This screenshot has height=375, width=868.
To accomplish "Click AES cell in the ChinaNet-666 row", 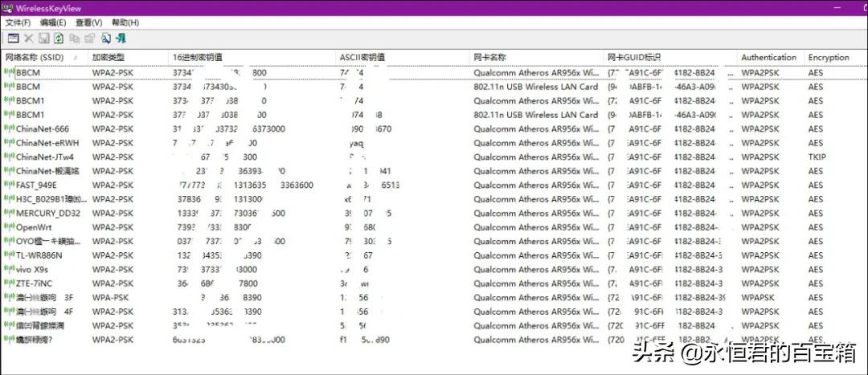I will 816,128.
